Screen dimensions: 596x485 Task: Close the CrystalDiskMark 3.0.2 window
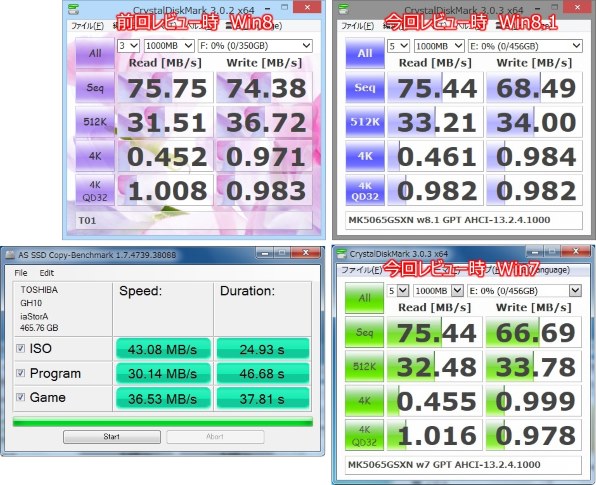point(307,8)
